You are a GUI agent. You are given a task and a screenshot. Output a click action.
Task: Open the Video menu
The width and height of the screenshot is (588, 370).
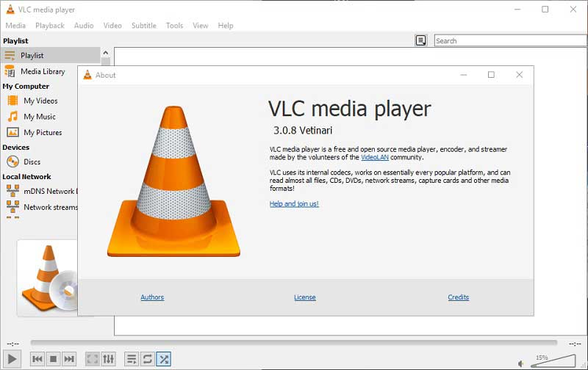pos(112,26)
